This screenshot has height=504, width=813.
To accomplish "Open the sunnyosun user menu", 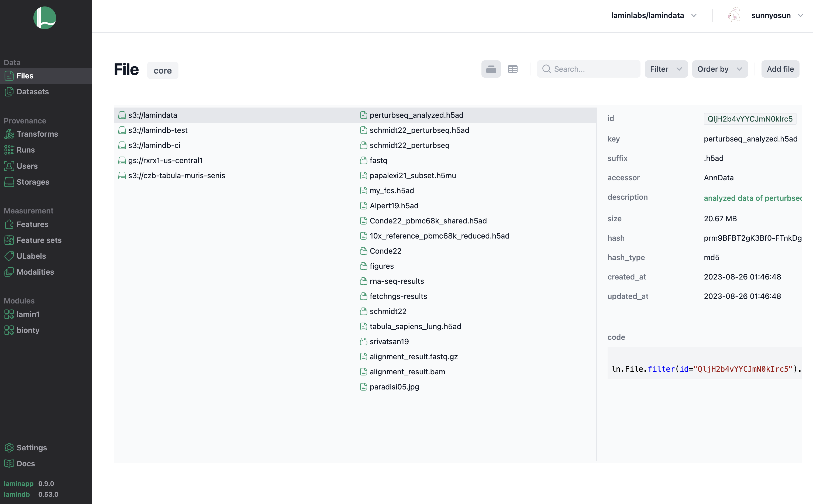I will pyautogui.click(x=777, y=15).
